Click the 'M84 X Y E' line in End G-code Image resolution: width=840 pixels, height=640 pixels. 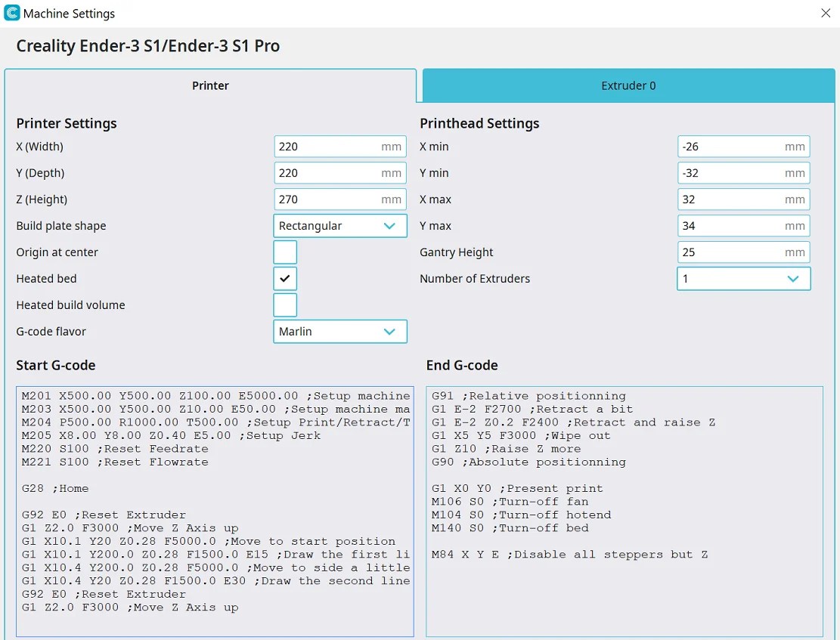[569, 555]
